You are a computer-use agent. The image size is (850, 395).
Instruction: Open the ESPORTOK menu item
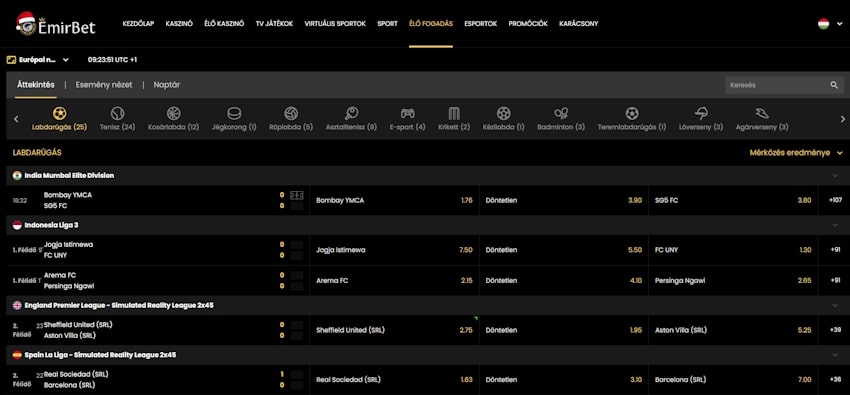(480, 24)
